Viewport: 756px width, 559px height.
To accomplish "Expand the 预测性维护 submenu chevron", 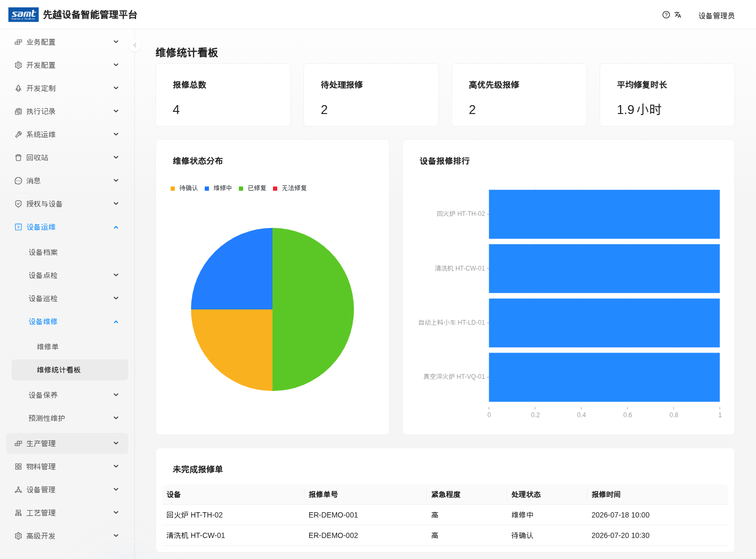I will pyautogui.click(x=116, y=418).
